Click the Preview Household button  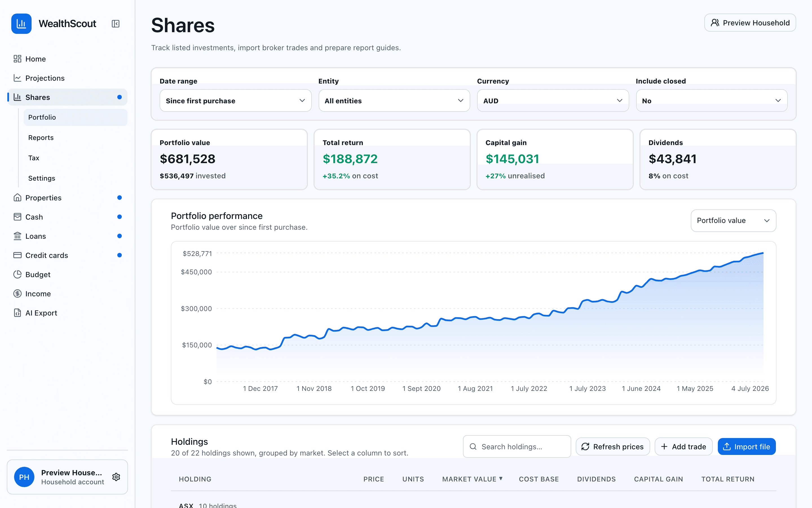750,23
